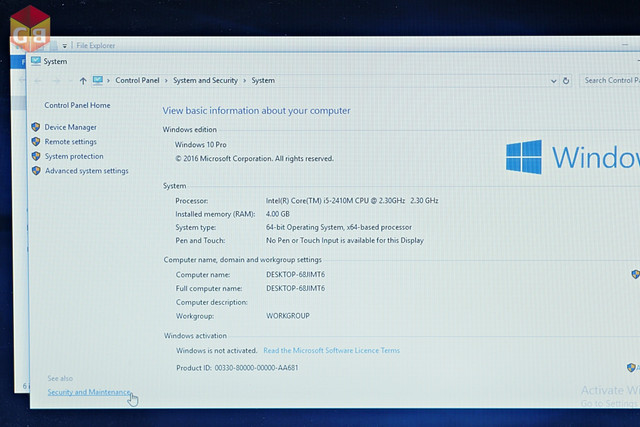Select full computer name DESKTOP-68JIMT6 value
640x427 pixels.
296,289
